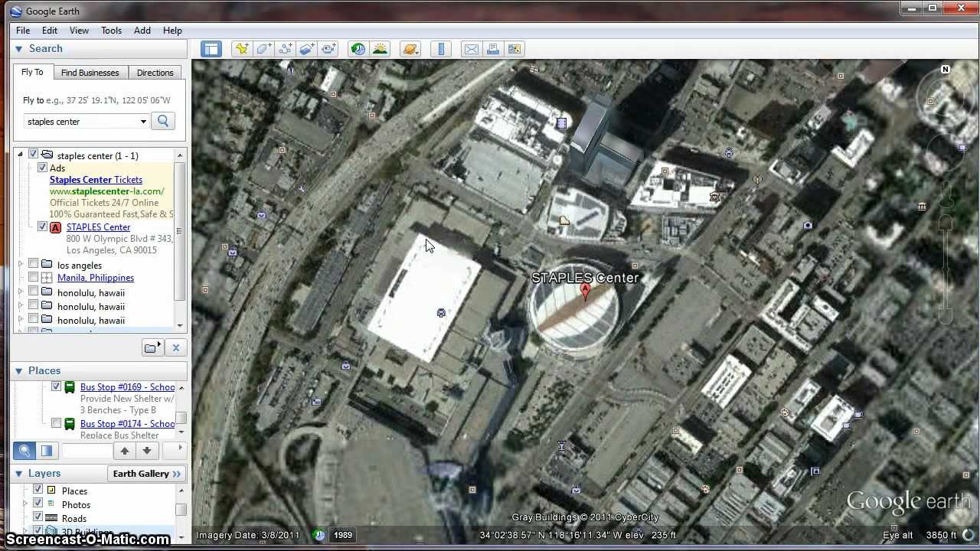Click the Email envelope icon
The image size is (980, 551).
472,49
